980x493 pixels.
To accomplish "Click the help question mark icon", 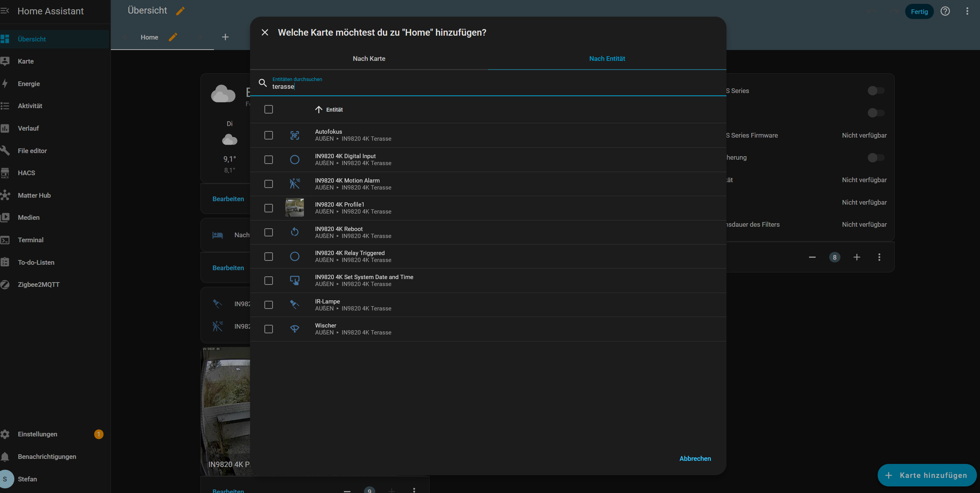I will [945, 11].
